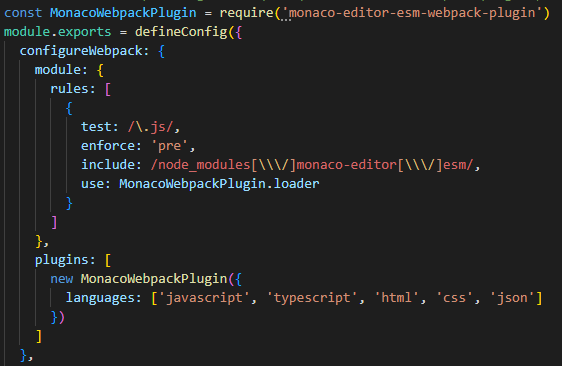Click the 'node_modules' part of the include regex

pos(204,165)
